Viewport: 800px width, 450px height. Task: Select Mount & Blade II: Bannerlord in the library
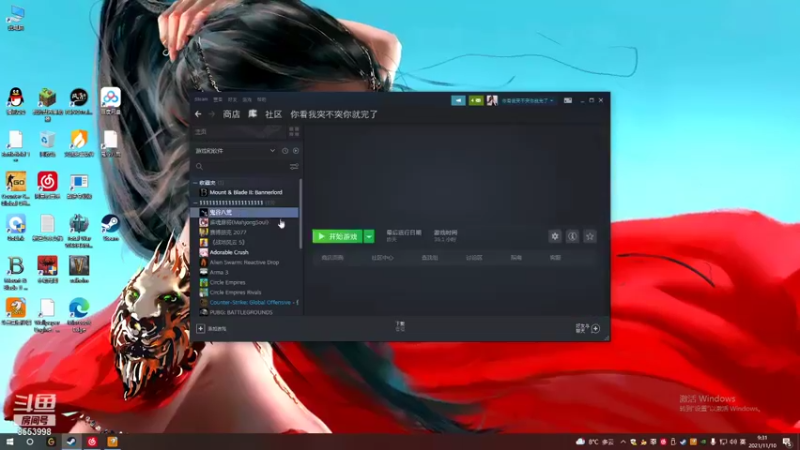tap(245, 192)
